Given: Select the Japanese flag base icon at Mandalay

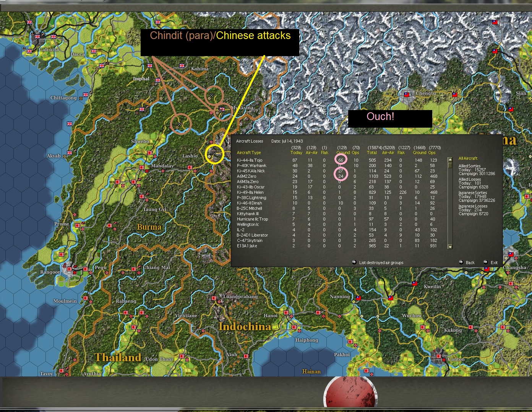Looking at the screenshot, I should (142, 167).
